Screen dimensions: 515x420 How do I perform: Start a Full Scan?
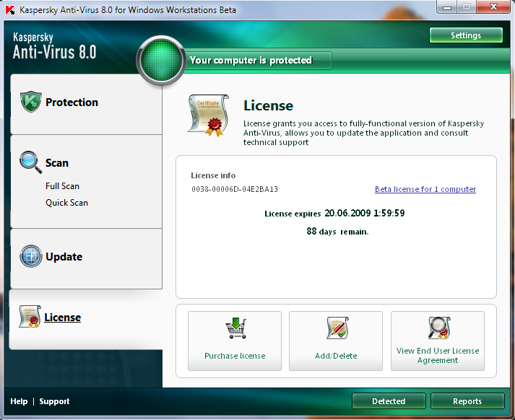(x=62, y=186)
